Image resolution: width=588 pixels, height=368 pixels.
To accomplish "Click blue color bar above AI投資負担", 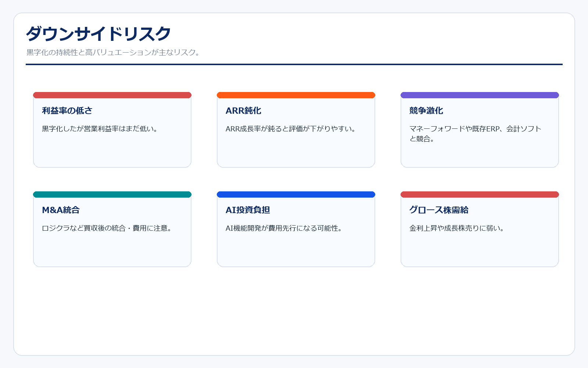I will click(x=296, y=194).
